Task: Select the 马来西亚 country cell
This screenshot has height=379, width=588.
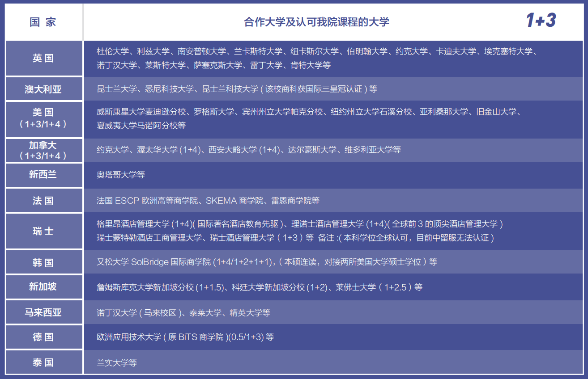Action: pos(43,312)
